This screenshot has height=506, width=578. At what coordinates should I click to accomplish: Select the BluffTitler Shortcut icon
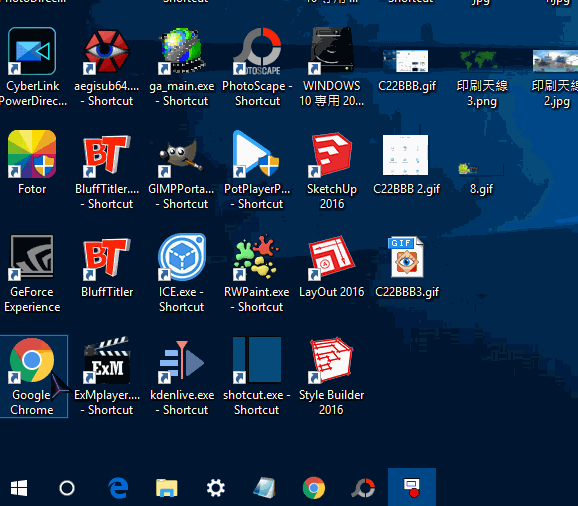point(107,154)
